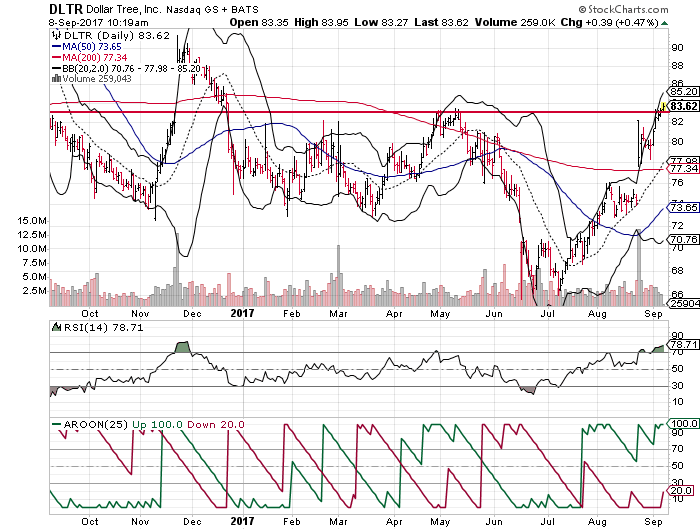This screenshot has height=530, width=700.
Task: Click the 73.65 MA(50) price tag
Action: [683, 208]
